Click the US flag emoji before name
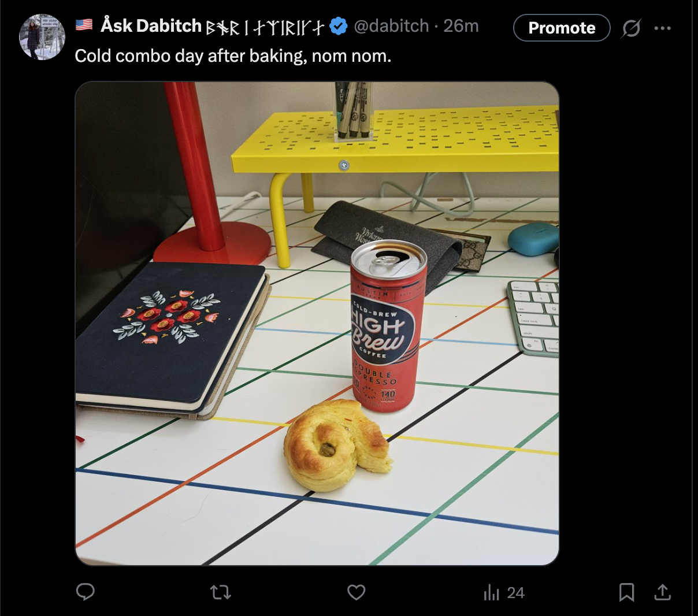Viewport: 698px width, 616px height. coord(84,25)
